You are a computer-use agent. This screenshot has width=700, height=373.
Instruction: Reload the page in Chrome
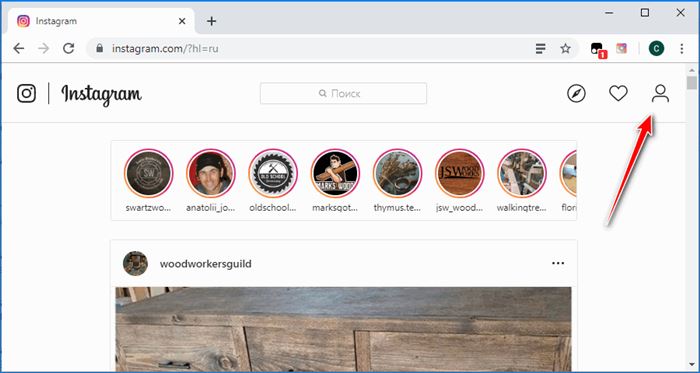coord(68,48)
